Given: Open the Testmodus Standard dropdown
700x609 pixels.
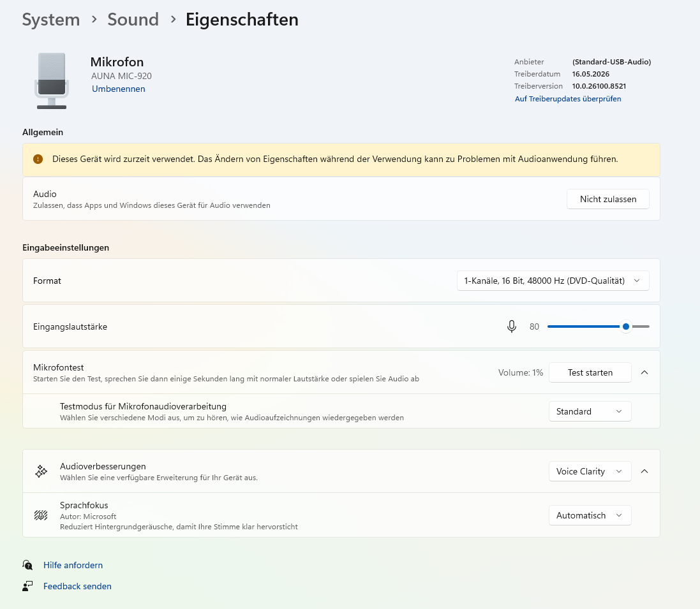Looking at the screenshot, I should [x=590, y=411].
